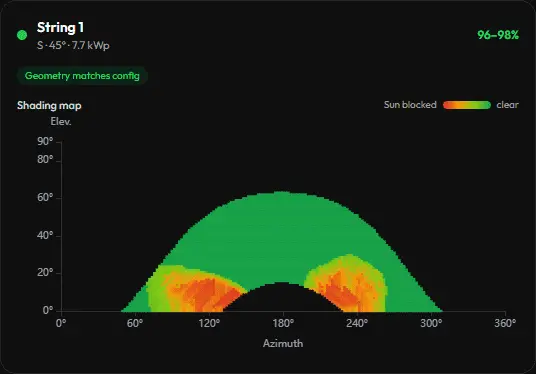Click the 300° azimuth tick label
The width and height of the screenshot is (536, 374).
tap(431, 323)
